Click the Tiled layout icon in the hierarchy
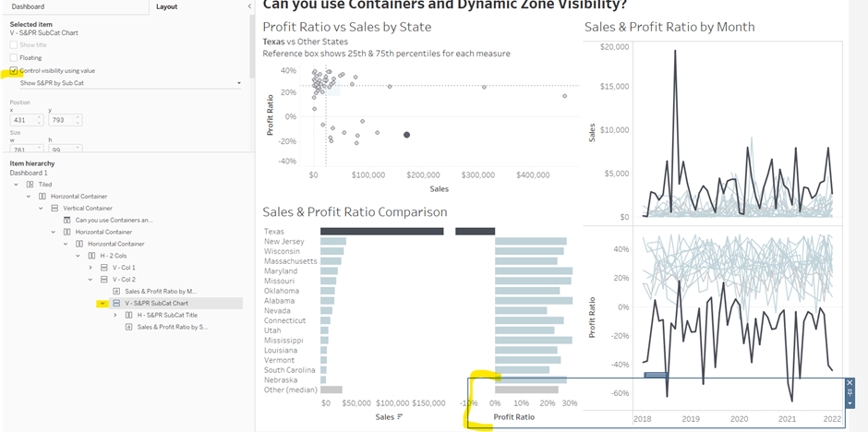Screen dimensions: 868x432 pos(30,184)
